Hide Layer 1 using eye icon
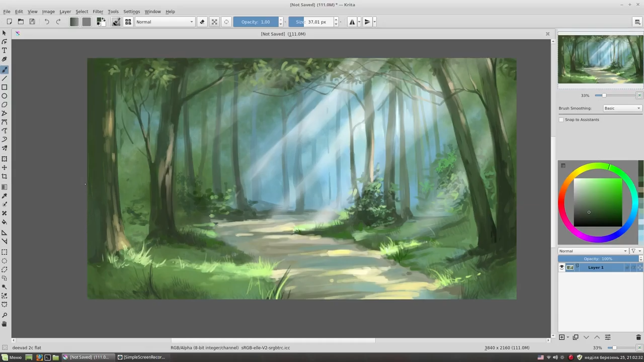Screen dimensions: 644x362 [562, 267]
